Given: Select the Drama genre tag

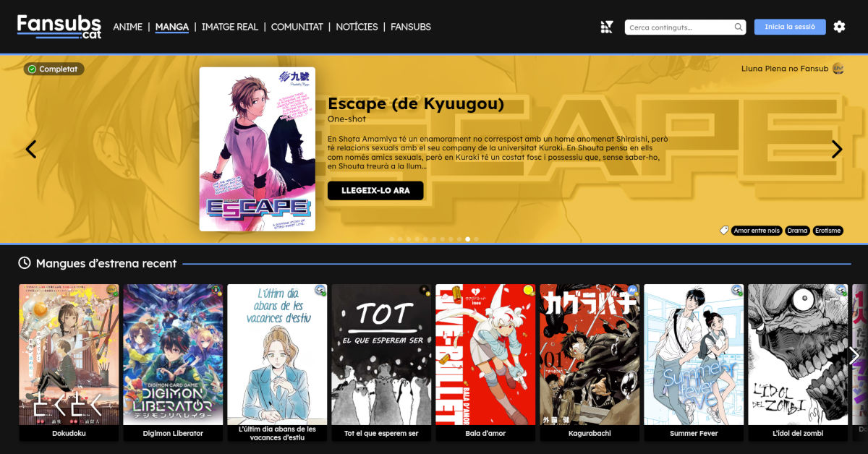Looking at the screenshot, I should pos(797,231).
